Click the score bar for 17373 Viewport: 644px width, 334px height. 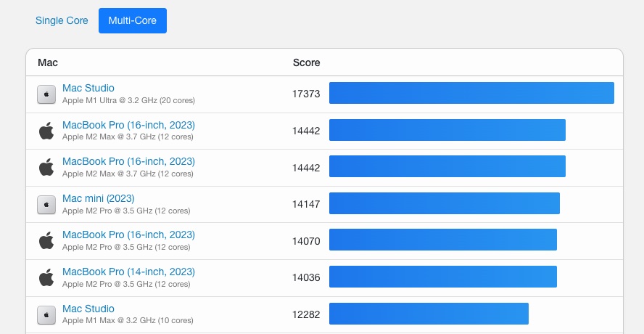pos(471,94)
